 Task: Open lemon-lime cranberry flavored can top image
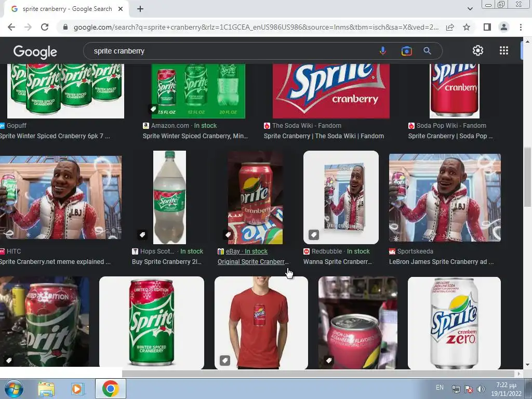[357, 322]
